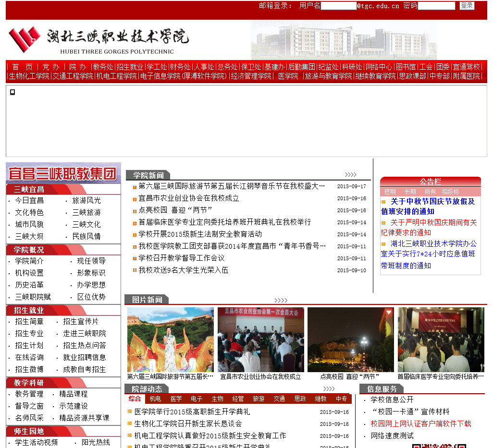Open the 今日宜昌 sidebar link
Screen dimensions: 493x448
point(29,200)
